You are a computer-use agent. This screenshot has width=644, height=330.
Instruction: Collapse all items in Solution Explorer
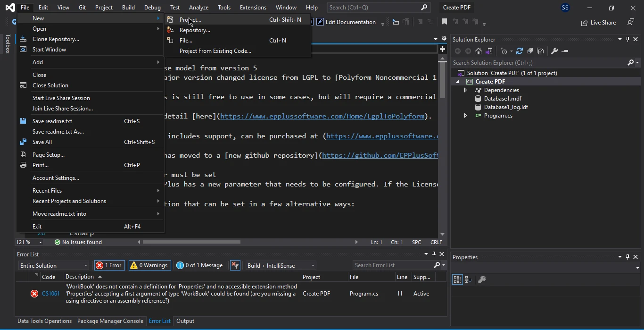[x=530, y=51]
